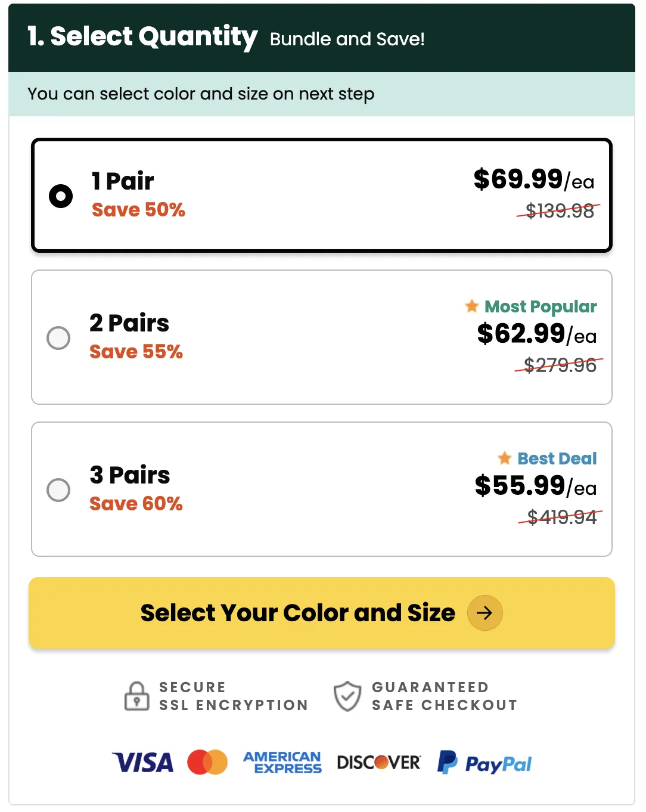The image size is (646, 812).
Task: Click the Save 50% label
Action: tap(138, 210)
